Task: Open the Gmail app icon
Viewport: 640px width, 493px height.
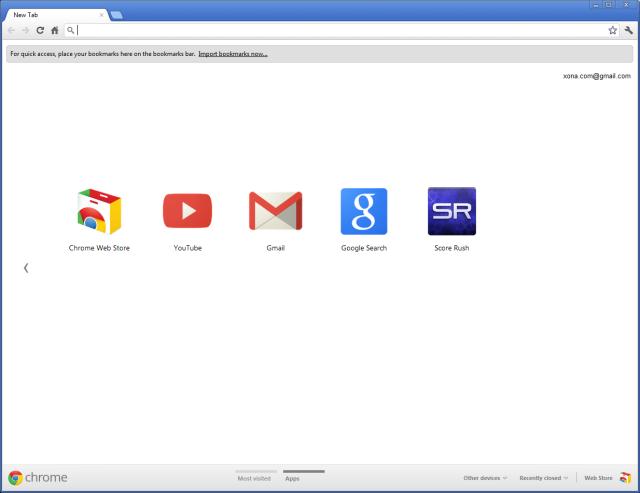Action: coord(276,211)
